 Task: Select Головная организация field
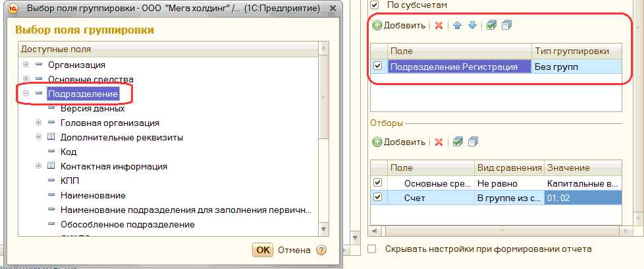point(110,123)
